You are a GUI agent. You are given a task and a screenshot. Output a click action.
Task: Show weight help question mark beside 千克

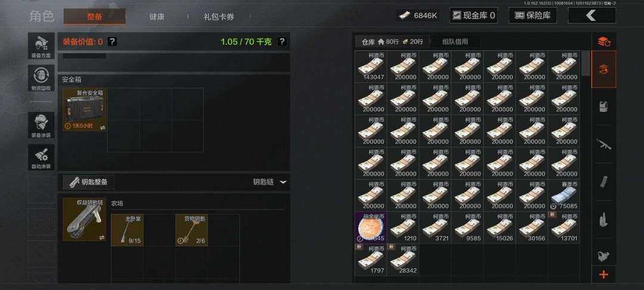[281, 42]
